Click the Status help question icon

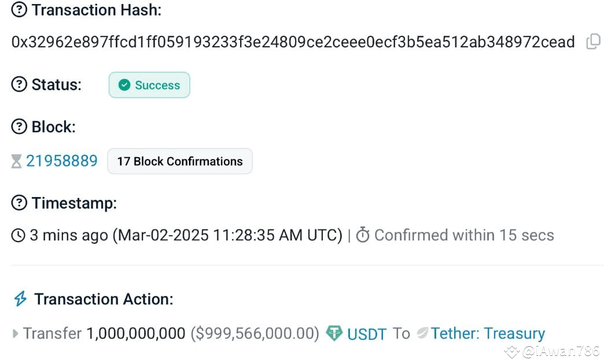coord(19,84)
